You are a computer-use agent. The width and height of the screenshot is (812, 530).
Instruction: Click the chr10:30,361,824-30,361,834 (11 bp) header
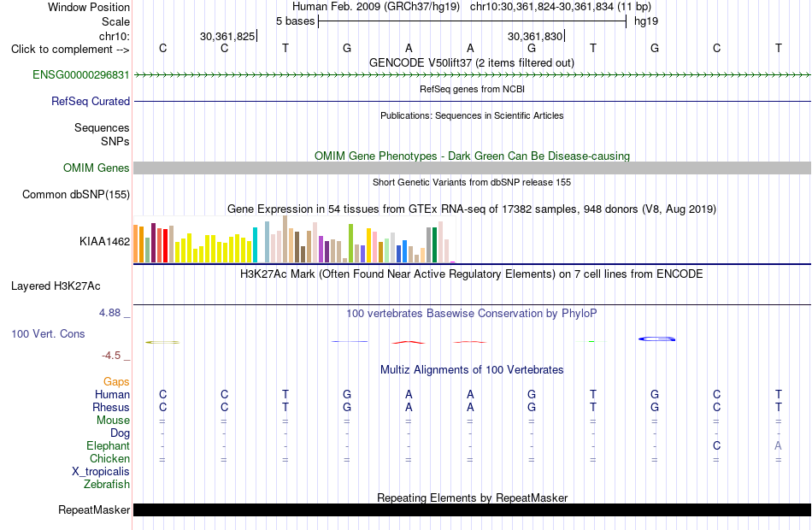[x=561, y=7]
